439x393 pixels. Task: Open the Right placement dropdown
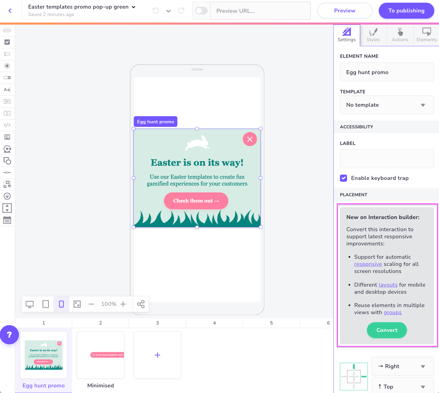click(403, 366)
